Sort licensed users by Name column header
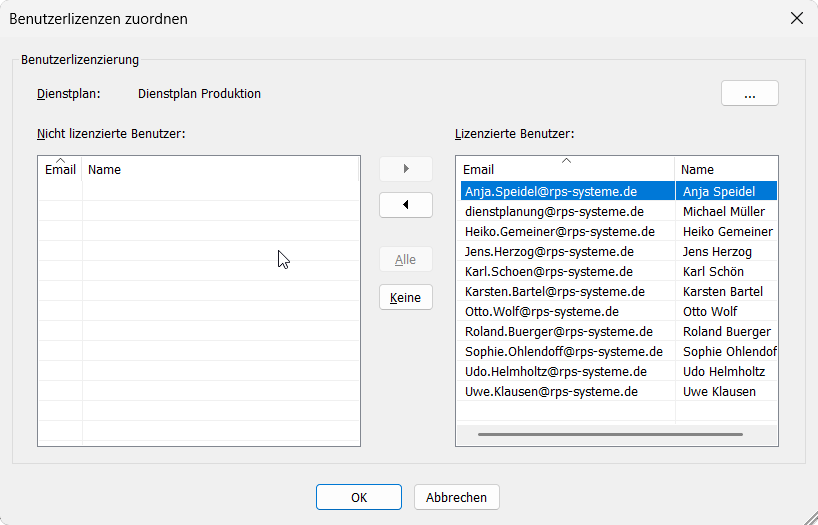This screenshot has height=525, width=818. point(726,169)
